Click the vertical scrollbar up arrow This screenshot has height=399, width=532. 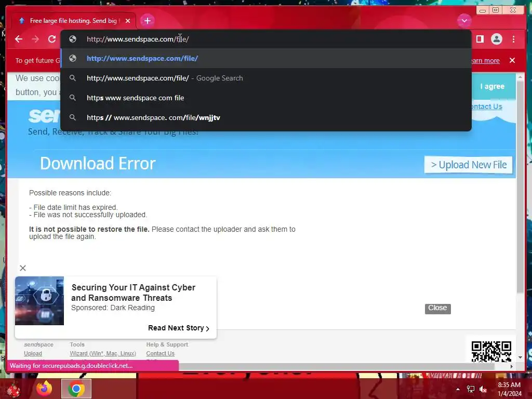(520, 78)
